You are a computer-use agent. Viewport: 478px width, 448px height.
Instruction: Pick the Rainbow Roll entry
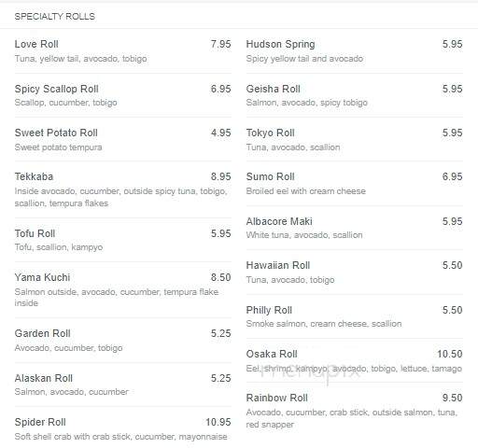click(x=276, y=398)
